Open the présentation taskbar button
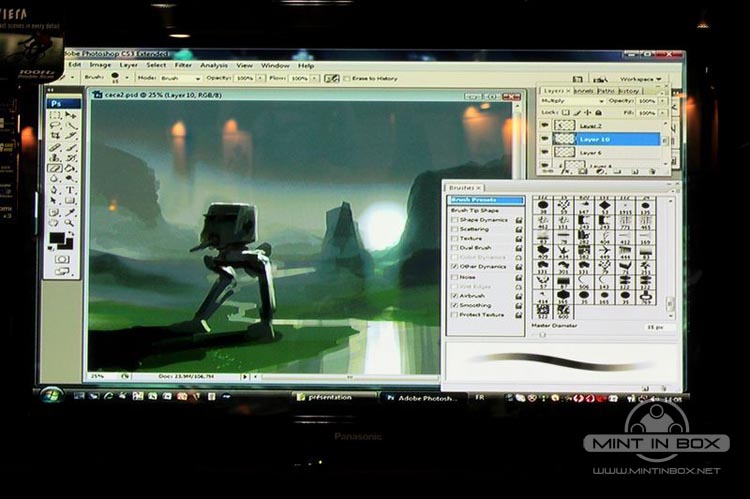This screenshot has width=750, height=499. [x=334, y=397]
